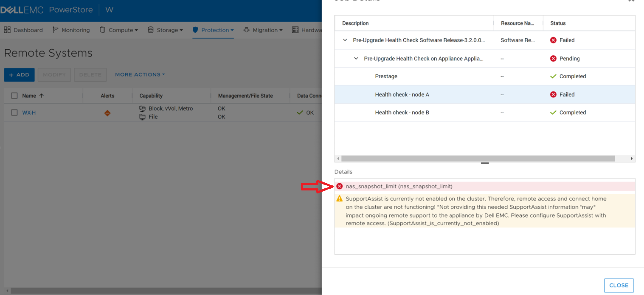Click the CLOSE button
Viewport: 644px width, 295px height.
click(619, 285)
